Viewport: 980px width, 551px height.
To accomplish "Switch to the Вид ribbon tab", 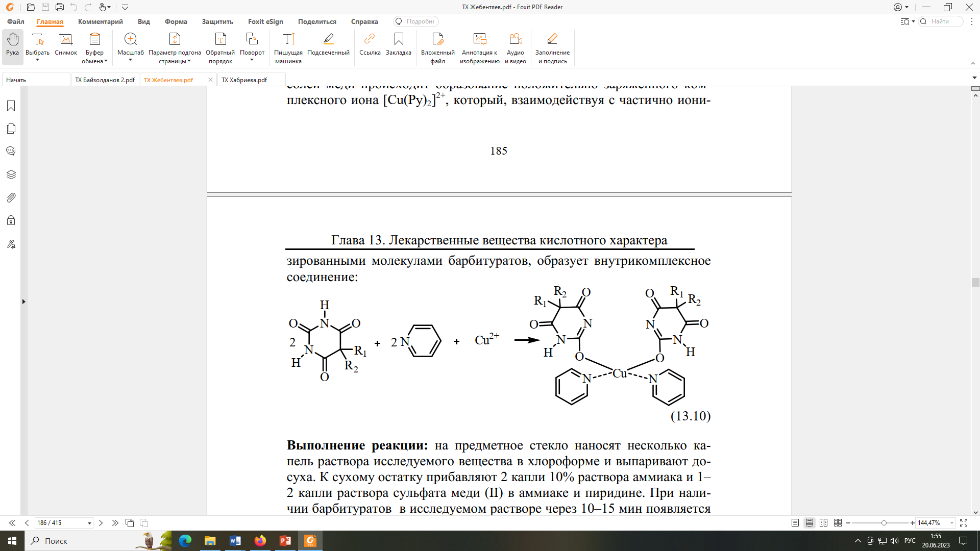I will 144,21.
